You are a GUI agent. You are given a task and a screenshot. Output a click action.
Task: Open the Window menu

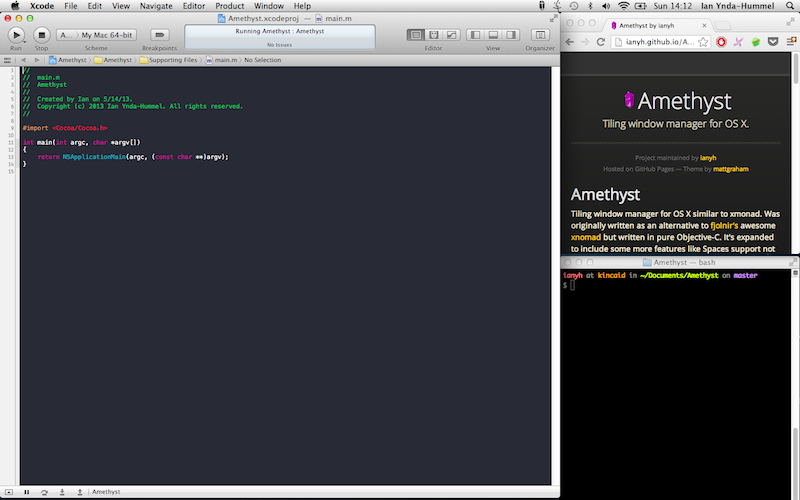[x=269, y=6]
